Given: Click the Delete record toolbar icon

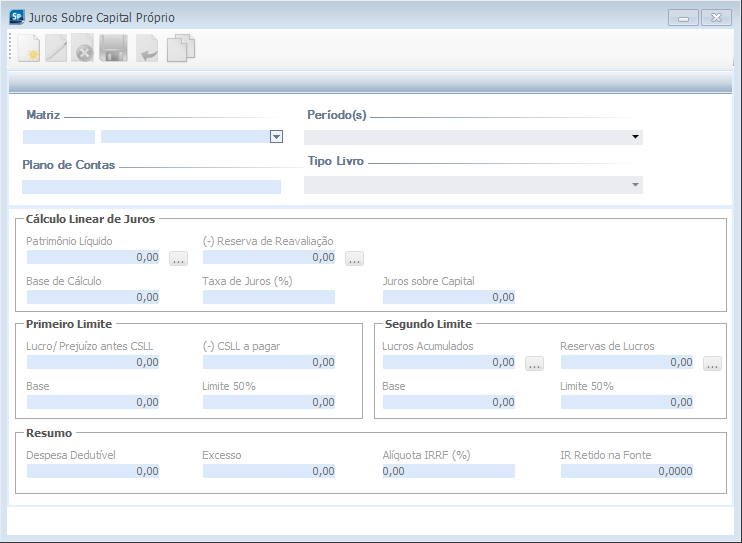Looking at the screenshot, I should click(x=83, y=48).
